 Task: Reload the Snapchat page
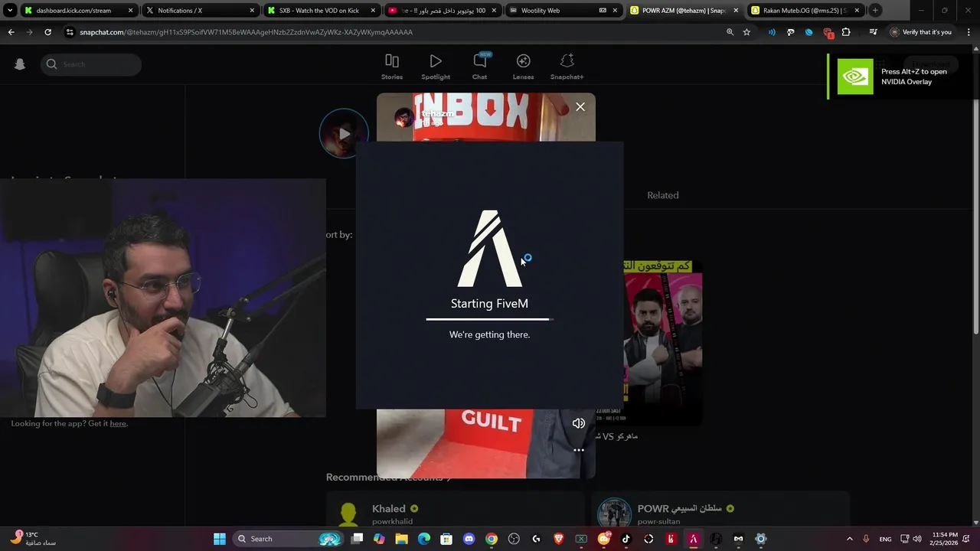(x=48, y=32)
